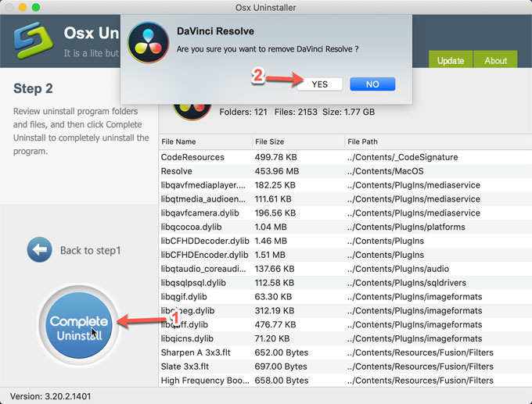Click the YES button in the dialog
532x404 pixels.
pyautogui.click(x=320, y=84)
